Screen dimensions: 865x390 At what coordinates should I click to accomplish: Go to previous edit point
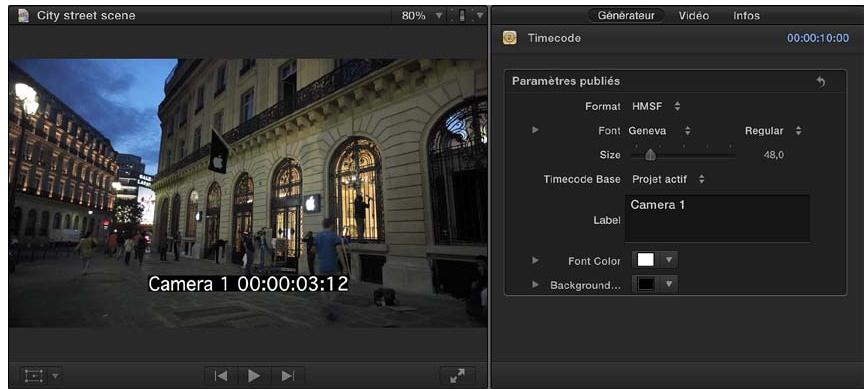tap(221, 376)
